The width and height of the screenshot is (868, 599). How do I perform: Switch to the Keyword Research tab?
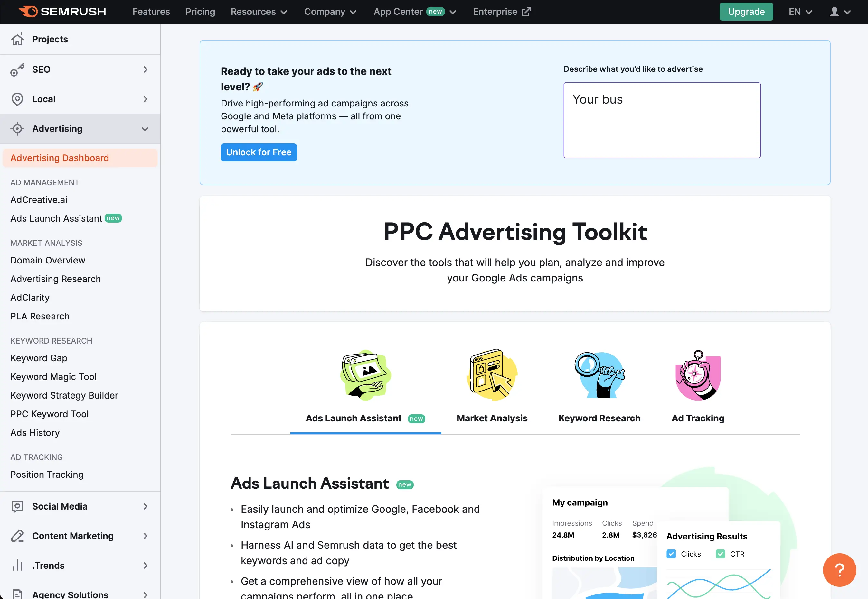pos(599,418)
